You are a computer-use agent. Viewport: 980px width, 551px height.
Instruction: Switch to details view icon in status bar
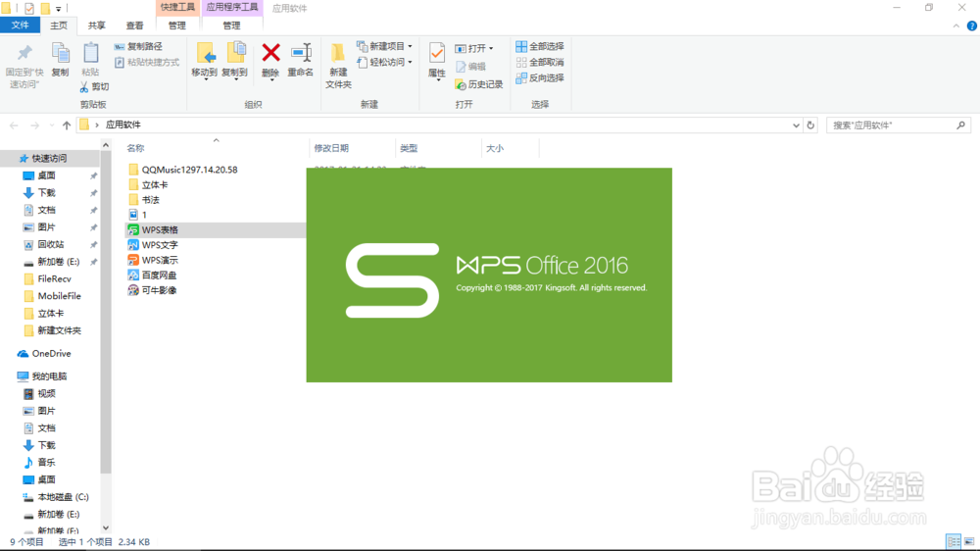(x=954, y=541)
